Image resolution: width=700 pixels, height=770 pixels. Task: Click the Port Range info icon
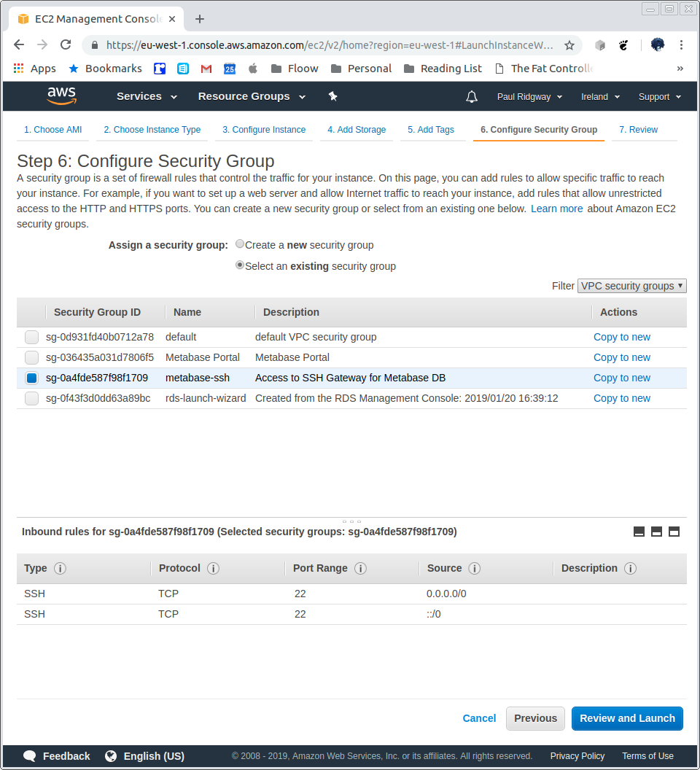pyautogui.click(x=360, y=569)
